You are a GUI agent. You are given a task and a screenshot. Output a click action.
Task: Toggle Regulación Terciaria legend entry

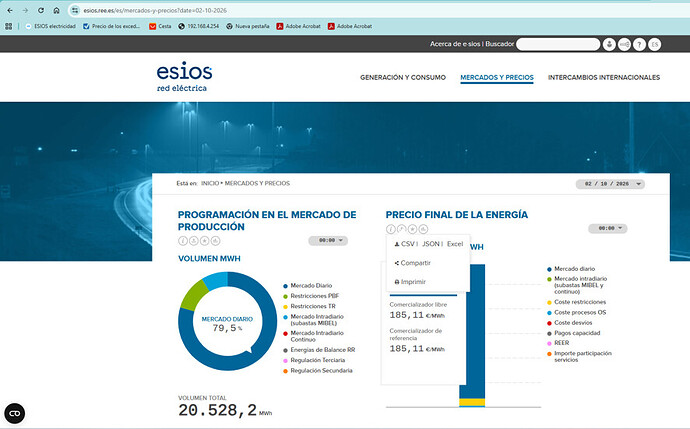[x=314, y=360]
